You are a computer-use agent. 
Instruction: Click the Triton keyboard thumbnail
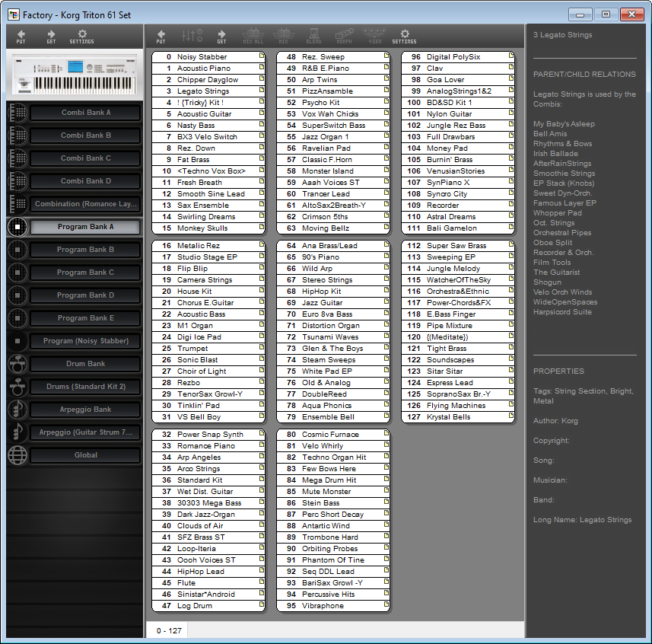pos(75,75)
